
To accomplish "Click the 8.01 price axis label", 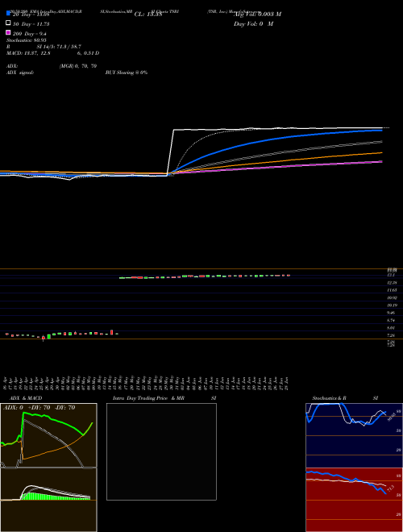I will 393,328.
